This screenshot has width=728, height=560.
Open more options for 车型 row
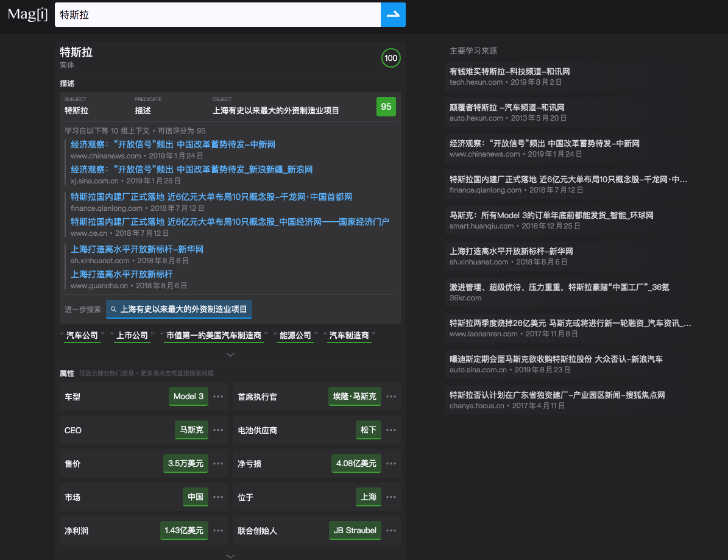point(218,397)
